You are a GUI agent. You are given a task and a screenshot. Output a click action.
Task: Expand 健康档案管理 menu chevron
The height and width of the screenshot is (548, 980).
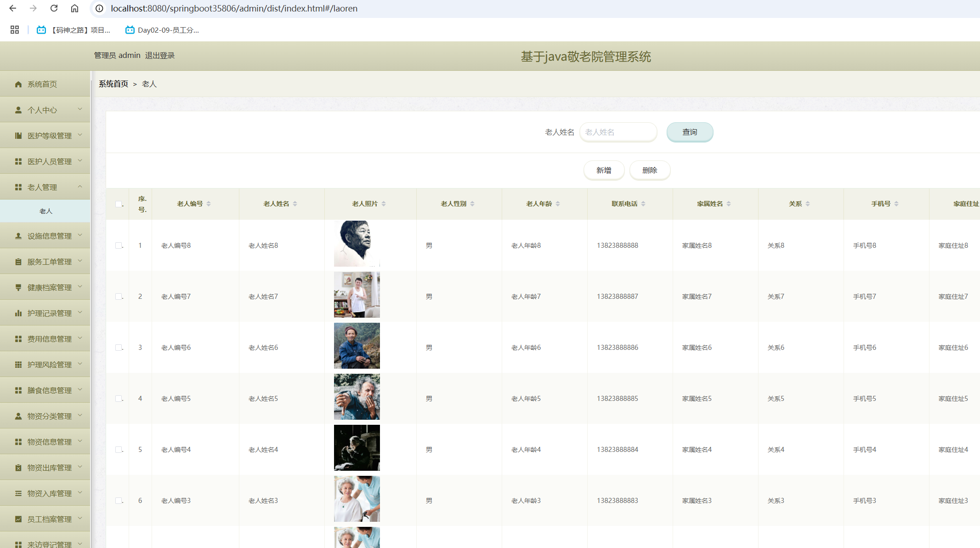click(x=80, y=286)
